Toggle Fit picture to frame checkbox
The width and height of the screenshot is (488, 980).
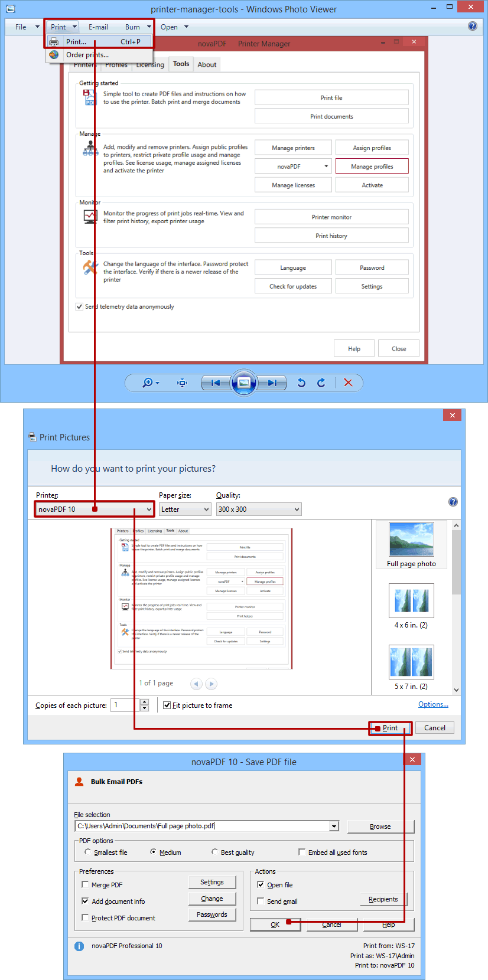point(167,705)
